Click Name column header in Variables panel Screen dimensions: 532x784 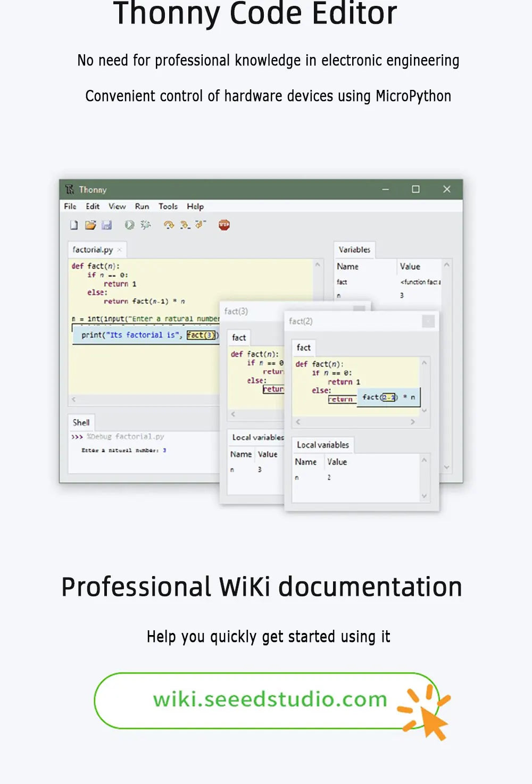[347, 266]
